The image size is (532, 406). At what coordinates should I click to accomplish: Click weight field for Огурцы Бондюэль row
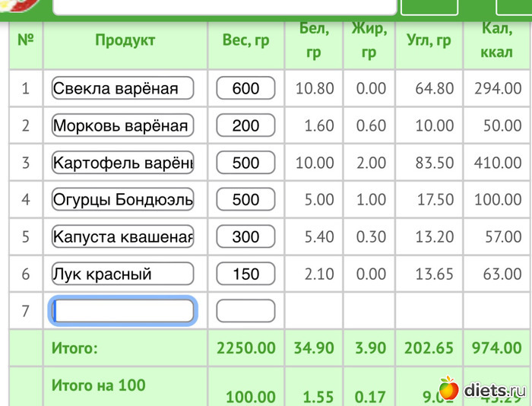pos(245,200)
